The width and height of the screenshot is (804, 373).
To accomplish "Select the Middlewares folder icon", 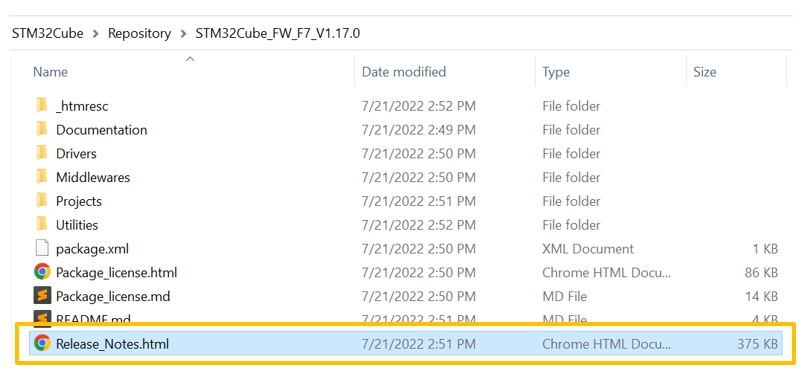I will (x=42, y=177).
